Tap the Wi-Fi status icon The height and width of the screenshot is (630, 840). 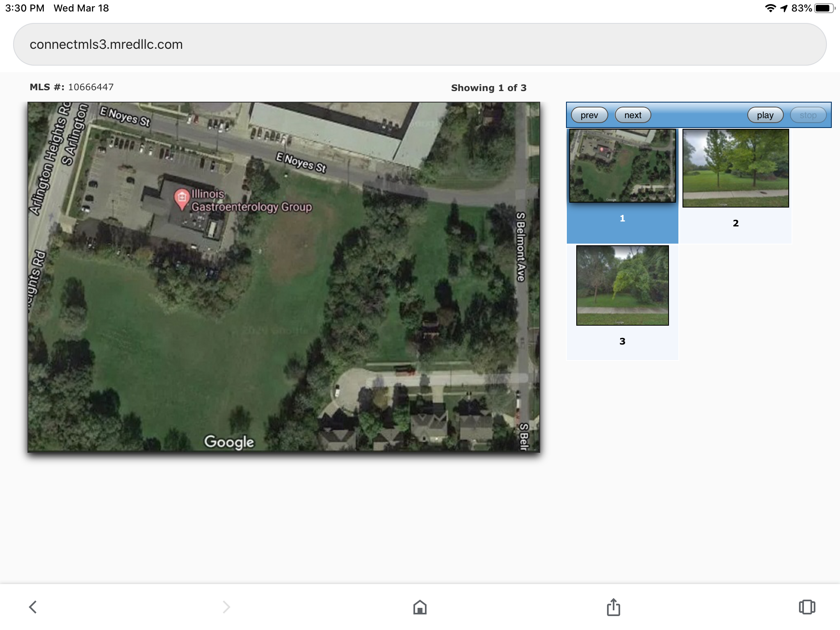(770, 8)
